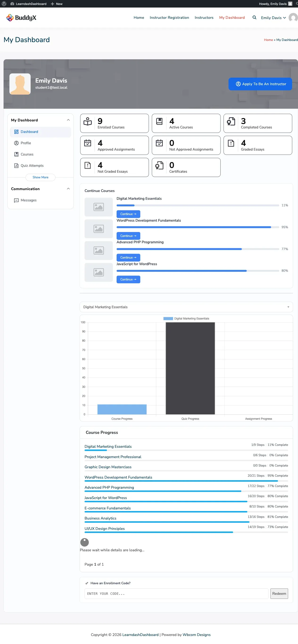Click Digital Marketing Essentials course thumbnail
The height and width of the screenshot is (644, 298).
(x=98, y=207)
